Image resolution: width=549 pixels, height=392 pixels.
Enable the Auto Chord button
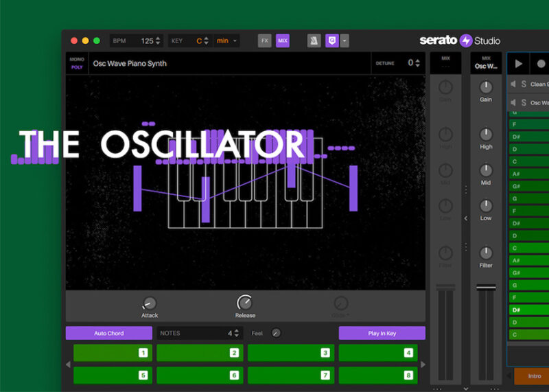[x=109, y=333]
